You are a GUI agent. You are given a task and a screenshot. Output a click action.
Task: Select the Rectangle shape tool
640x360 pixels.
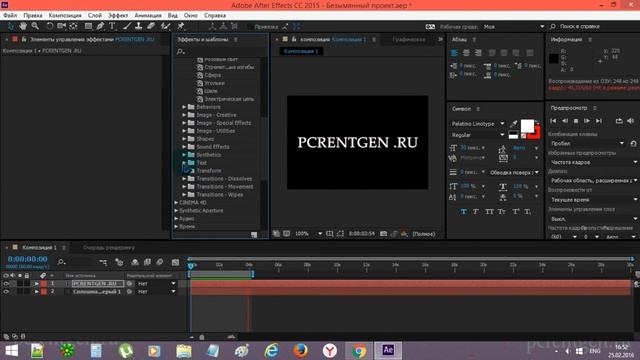(88, 26)
